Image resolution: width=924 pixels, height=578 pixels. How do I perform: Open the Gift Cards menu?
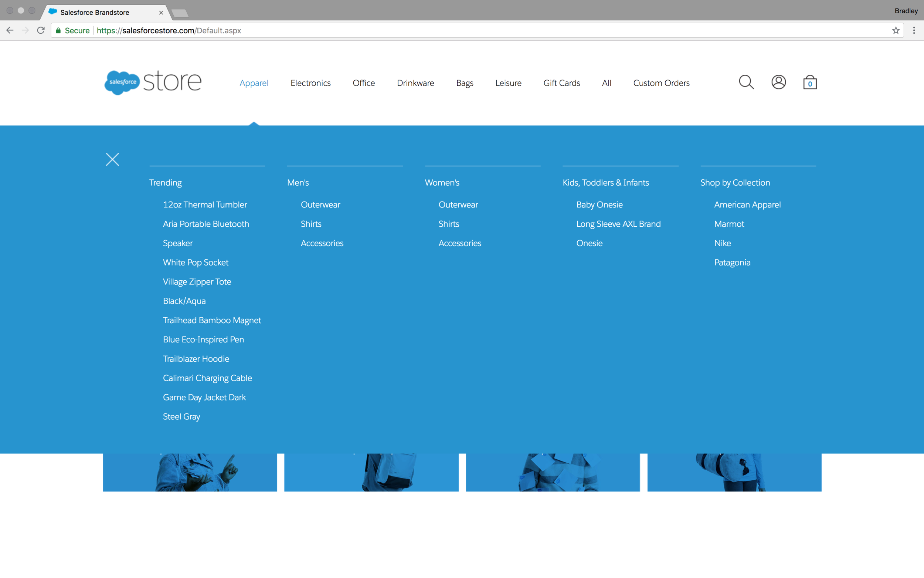coord(561,83)
